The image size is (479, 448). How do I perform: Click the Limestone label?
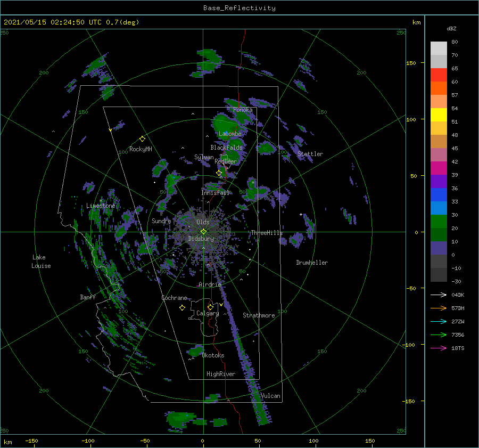coord(101,206)
